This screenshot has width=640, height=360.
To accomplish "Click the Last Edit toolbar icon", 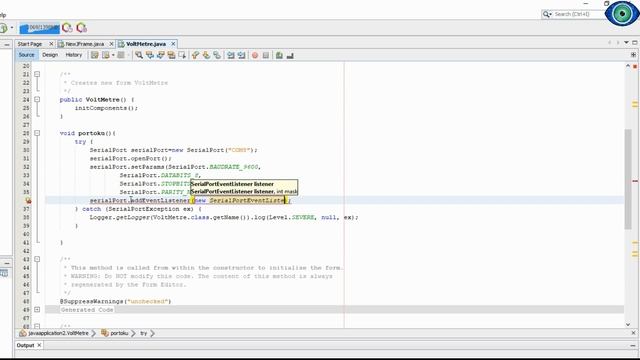I will tap(95, 55).
